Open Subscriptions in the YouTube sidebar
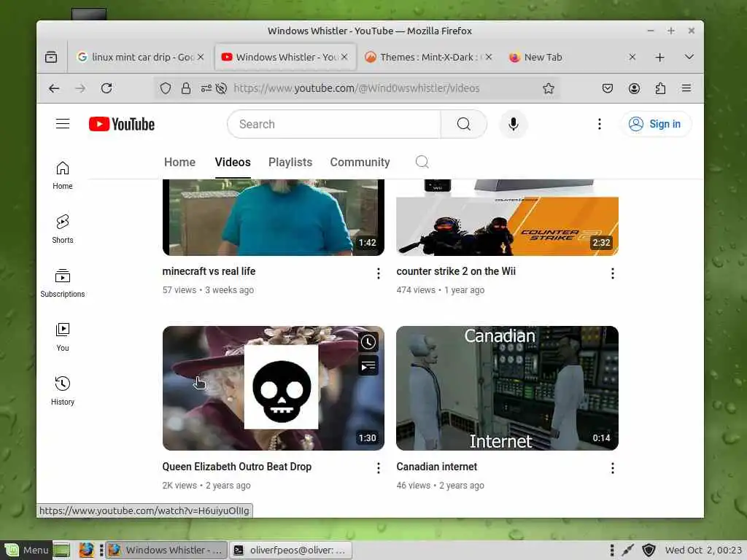The height and width of the screenshot is (560, 747). (x=63, y=284)
